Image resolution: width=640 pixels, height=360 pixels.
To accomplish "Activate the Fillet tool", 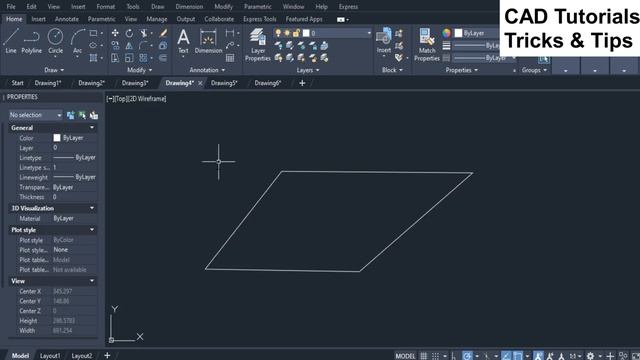I will [x=143, y=45].
